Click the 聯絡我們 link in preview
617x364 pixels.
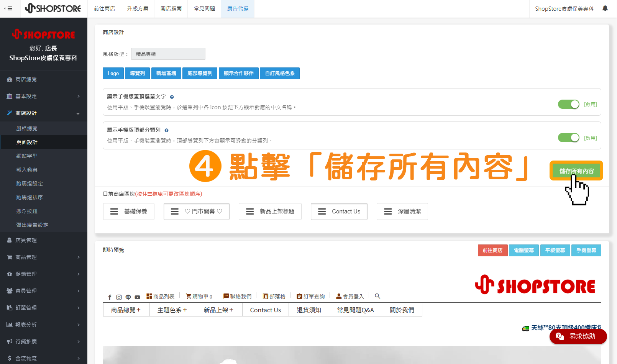click(x=237, y=296)
